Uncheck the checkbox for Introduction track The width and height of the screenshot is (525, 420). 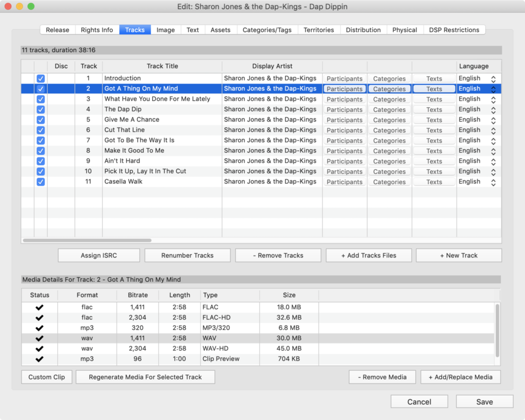click(x=41, y=78)
